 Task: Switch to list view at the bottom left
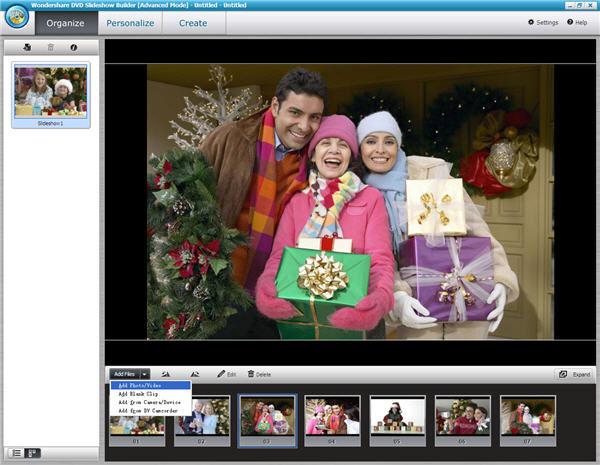16,453
